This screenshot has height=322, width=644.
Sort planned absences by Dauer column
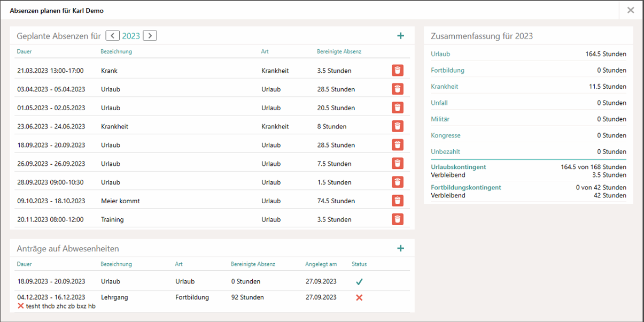(x=25, y=52)
